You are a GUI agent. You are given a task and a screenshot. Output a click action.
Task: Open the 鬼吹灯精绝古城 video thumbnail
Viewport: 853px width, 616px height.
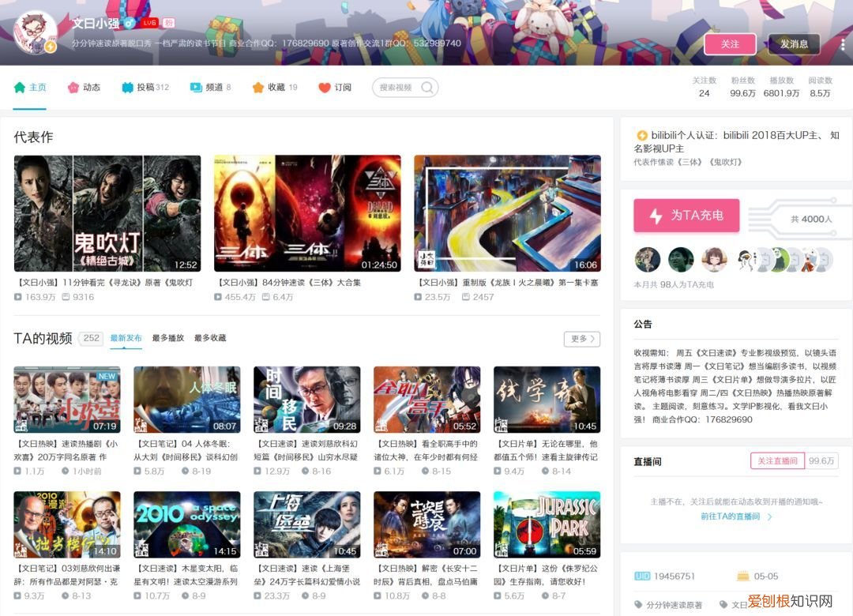pos(107,211)
